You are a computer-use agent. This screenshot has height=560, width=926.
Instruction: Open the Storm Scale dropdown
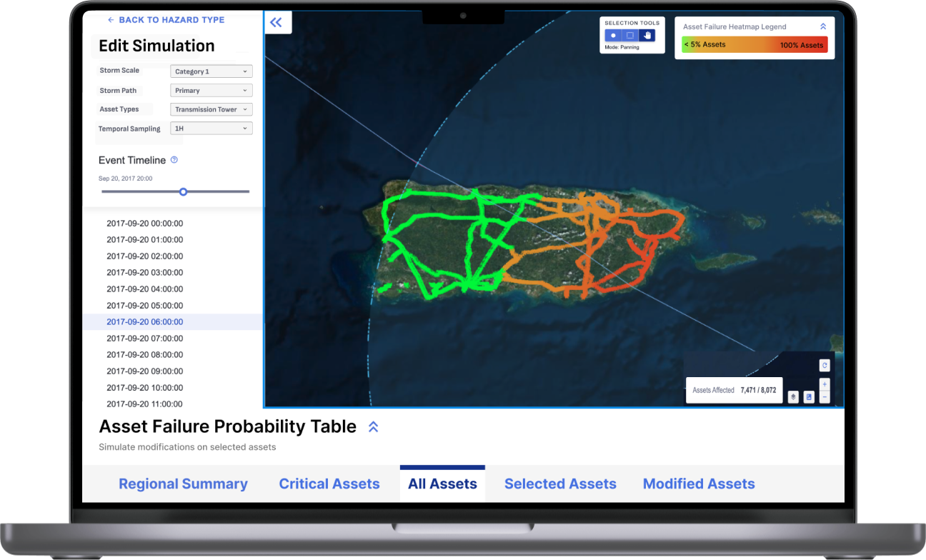[211, 71]
